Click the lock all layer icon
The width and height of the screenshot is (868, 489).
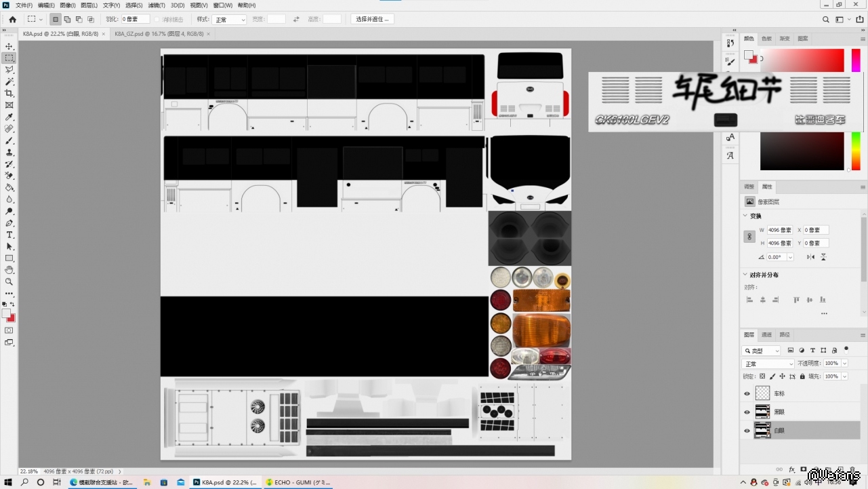coord(802,376)
